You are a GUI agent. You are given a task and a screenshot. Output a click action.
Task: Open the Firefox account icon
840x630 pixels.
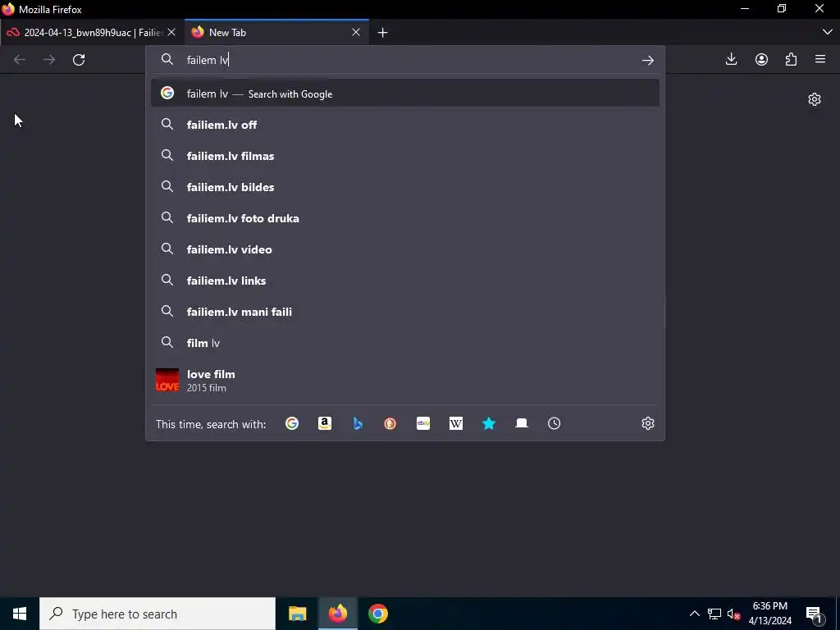click(761, 59)
